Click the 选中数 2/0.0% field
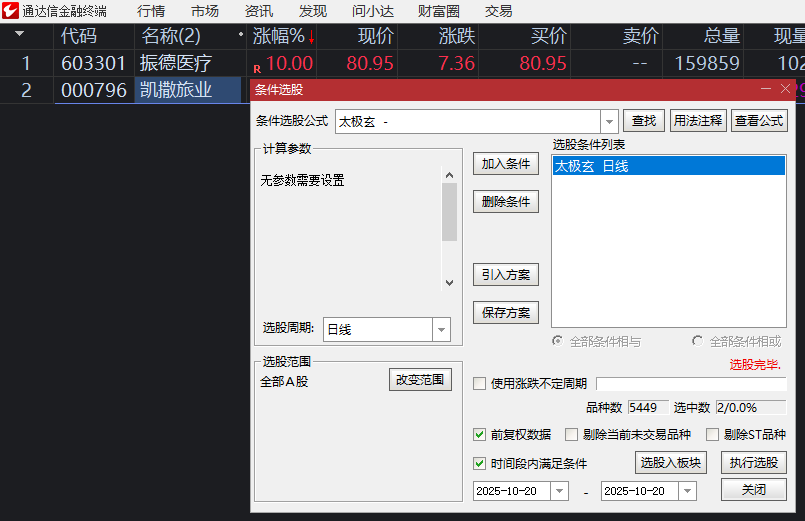805x521 pixels. point(751,408)
